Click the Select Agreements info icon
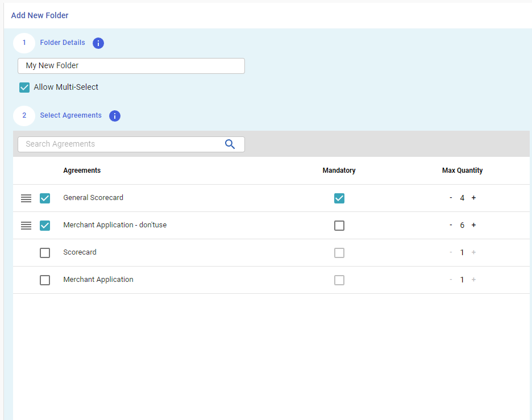Screen dimensions: 532x420 tap(115, 116)
